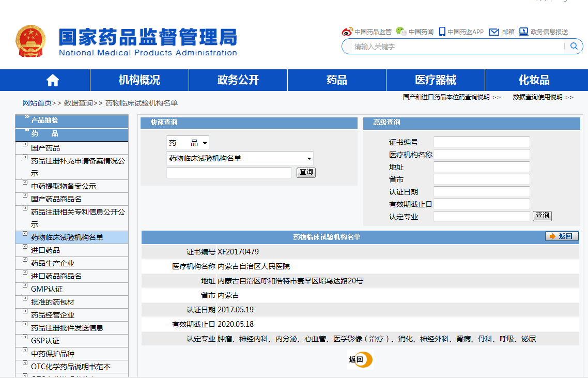Click the 有效期截止日 input field

coord(482,204)
